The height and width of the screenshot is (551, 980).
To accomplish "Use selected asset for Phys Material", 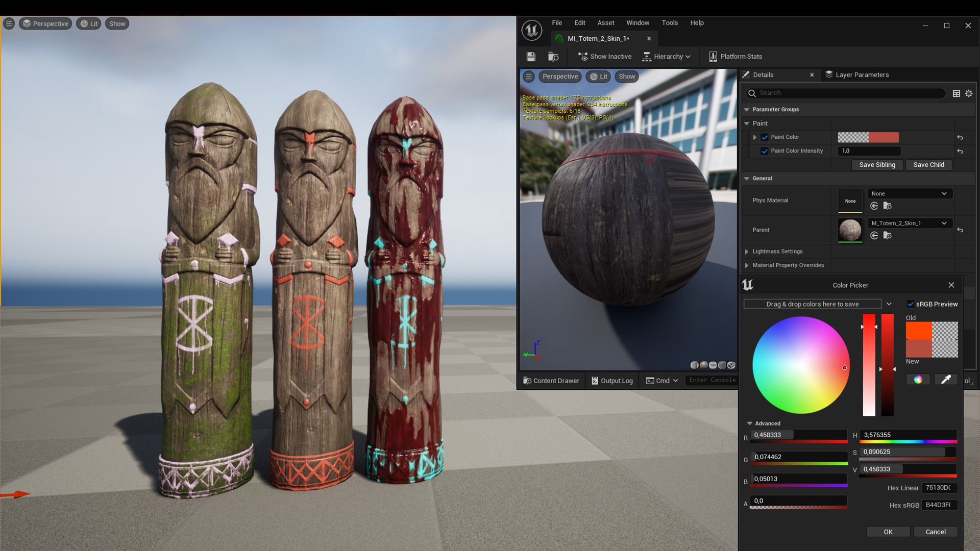I will (874, 206).
